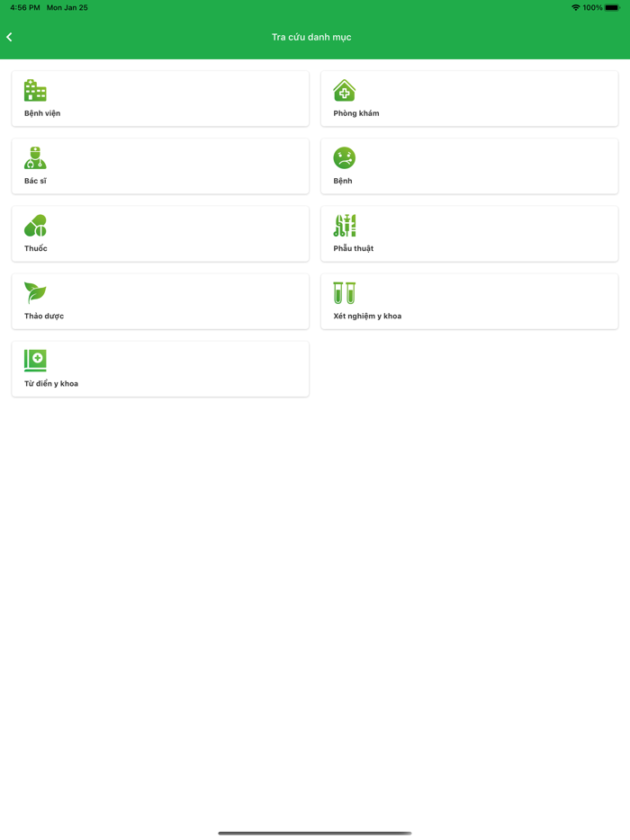Tap the home indicator bar

pos(315,833)
